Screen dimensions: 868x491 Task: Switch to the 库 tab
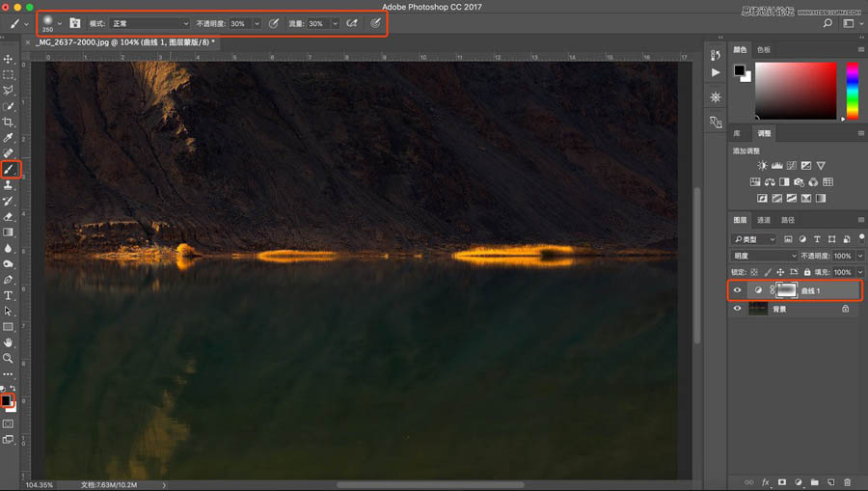[737, 133]
